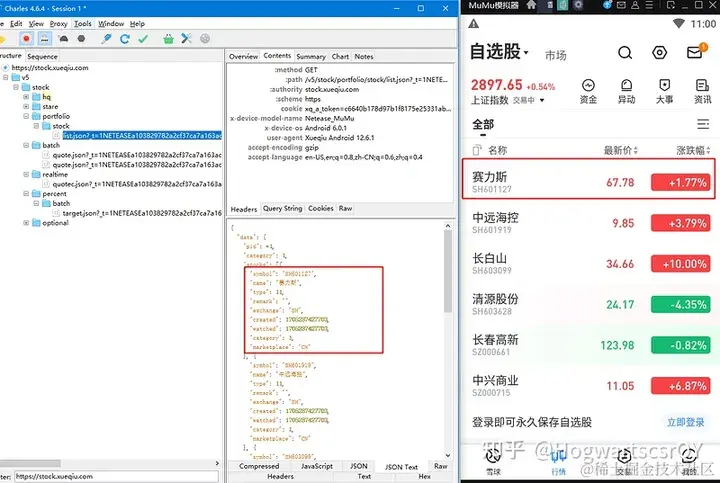Click the screenshot icon in MuMu title bar
720x483 pixels.
coord(671,5)
